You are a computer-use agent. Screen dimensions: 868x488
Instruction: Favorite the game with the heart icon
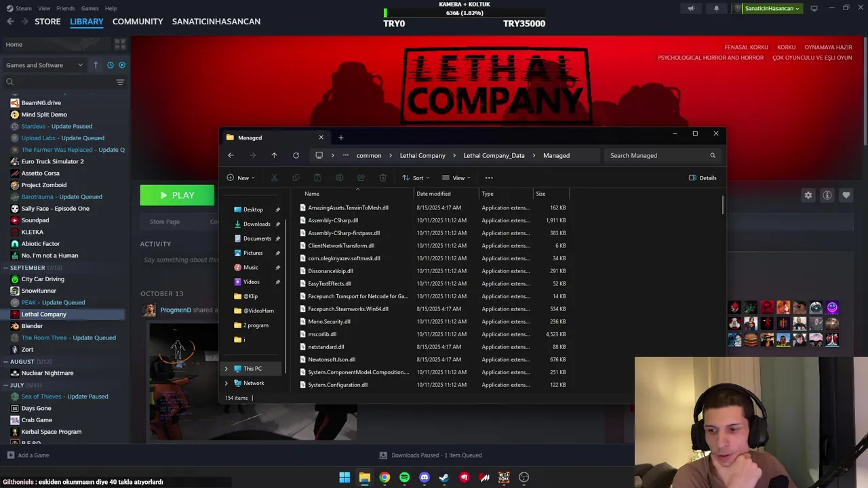click(846, 195)
